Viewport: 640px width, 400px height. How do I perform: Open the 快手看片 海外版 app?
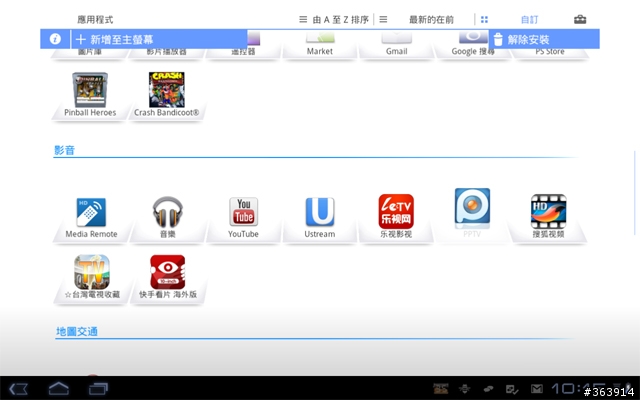point(168,277)
